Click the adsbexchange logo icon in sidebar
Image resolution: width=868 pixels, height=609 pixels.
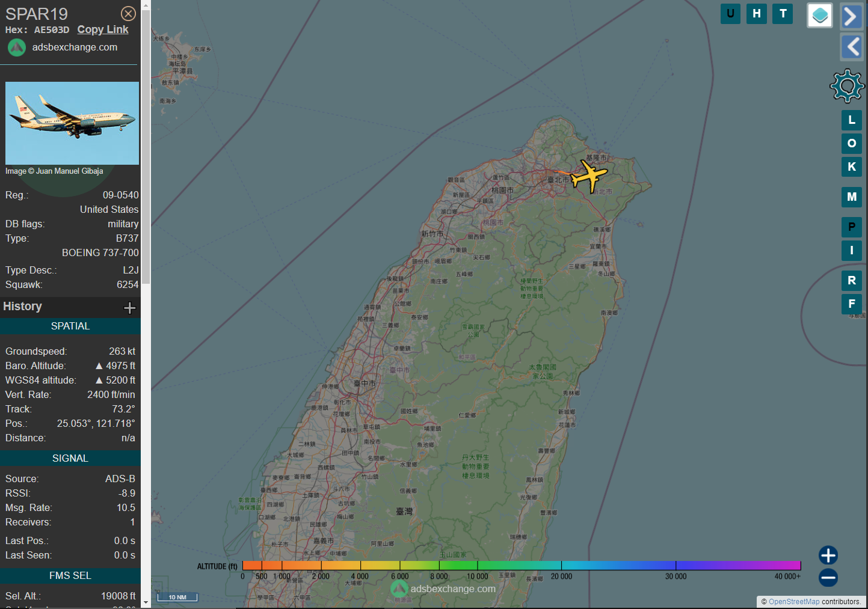[17, 47]
